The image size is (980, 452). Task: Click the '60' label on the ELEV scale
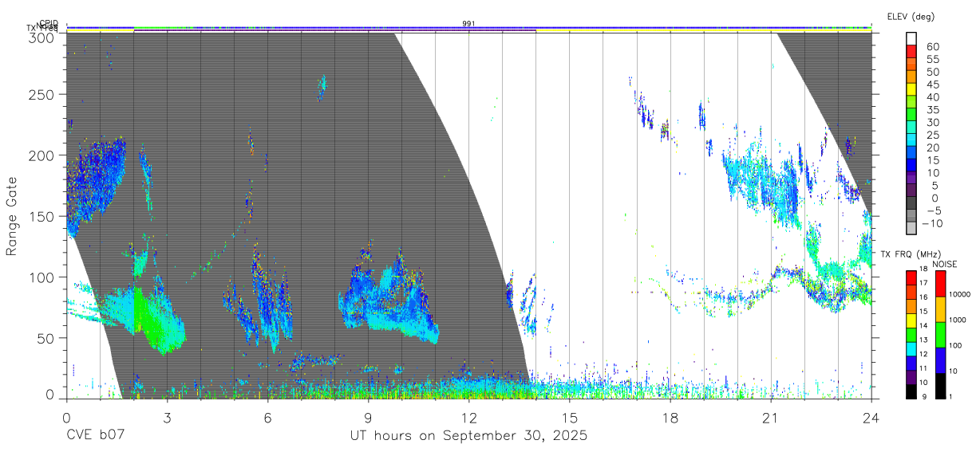coord(933,46)
